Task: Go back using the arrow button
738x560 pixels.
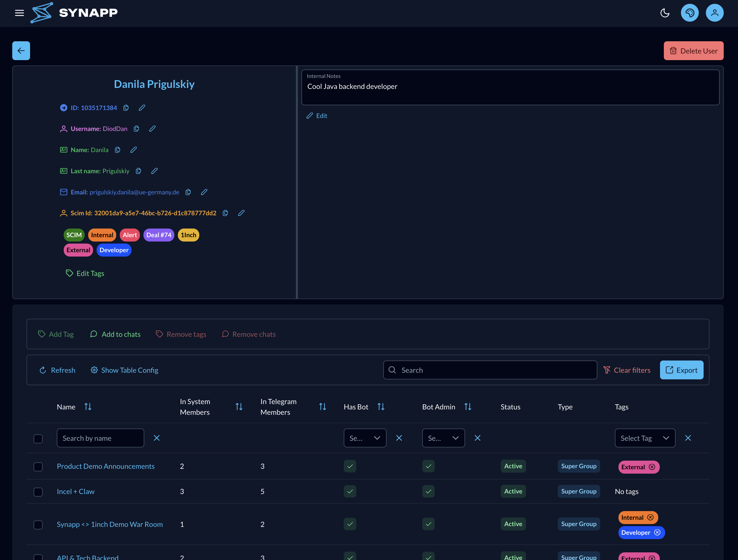Action: [21, 51]
